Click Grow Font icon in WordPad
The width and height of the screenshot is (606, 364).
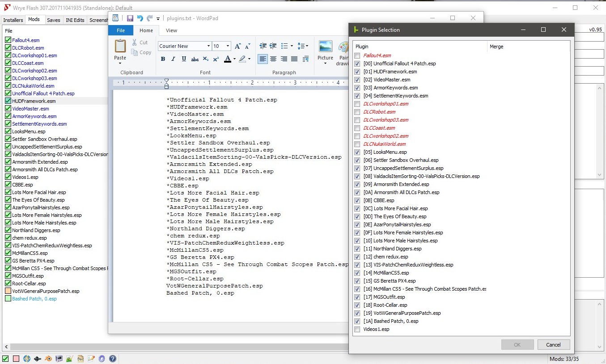[238, 46]
